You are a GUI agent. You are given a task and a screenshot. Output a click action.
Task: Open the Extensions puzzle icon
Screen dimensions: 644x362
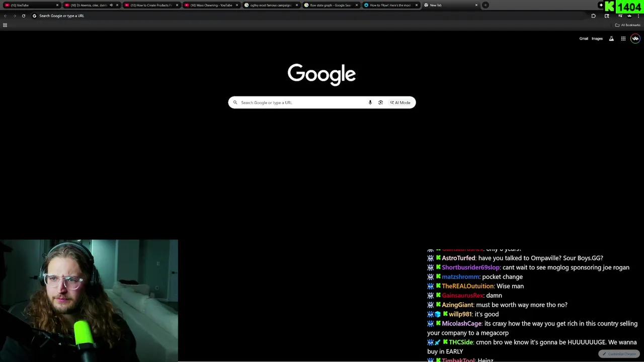tap(593, 16)
